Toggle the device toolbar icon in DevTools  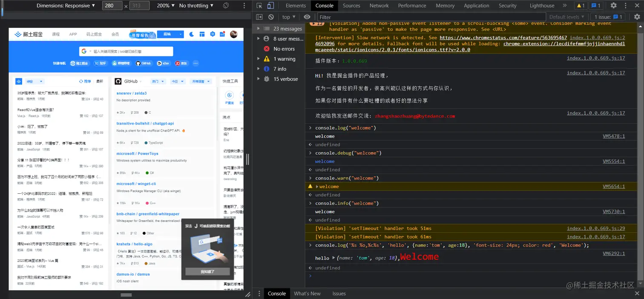click(x=270, y=6)
